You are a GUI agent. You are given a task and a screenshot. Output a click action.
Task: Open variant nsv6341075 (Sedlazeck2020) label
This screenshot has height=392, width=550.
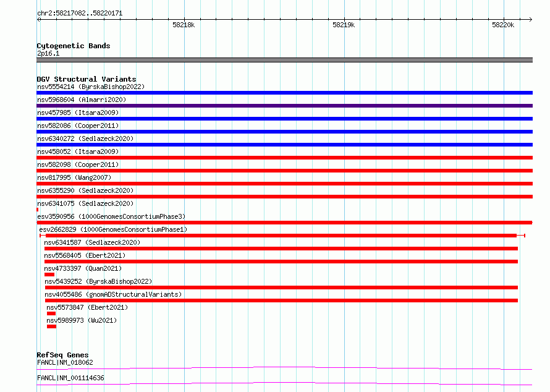tap(85, 203)
